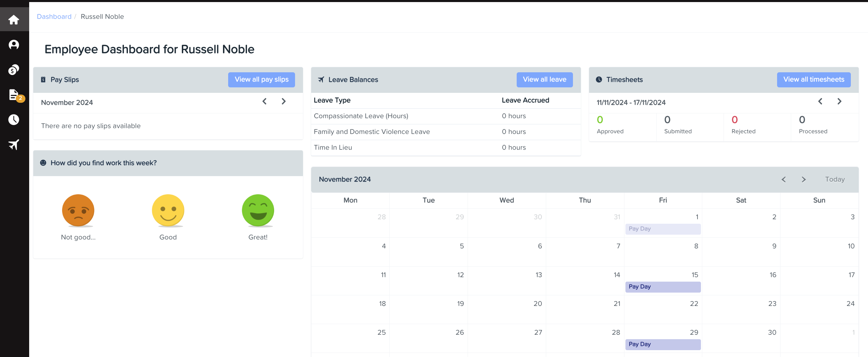868x357 pixels.
Task: Go to next pay slip month
Action: point(284,101)
